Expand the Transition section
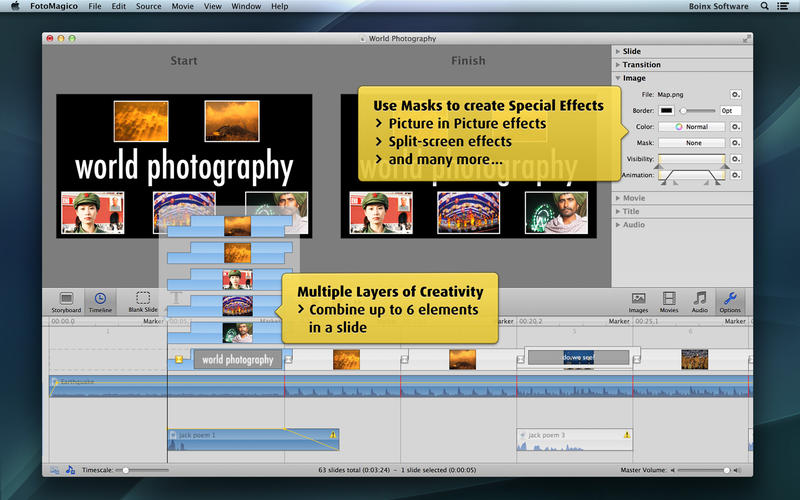800x500 pixels. pos(641,65)
